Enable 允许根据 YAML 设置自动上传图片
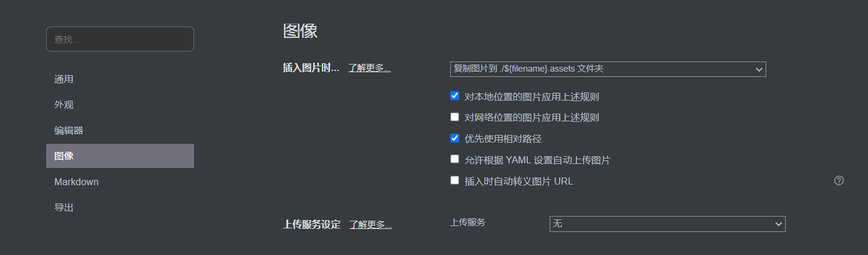Screen dimensions: 868x255 coord(454,159)
